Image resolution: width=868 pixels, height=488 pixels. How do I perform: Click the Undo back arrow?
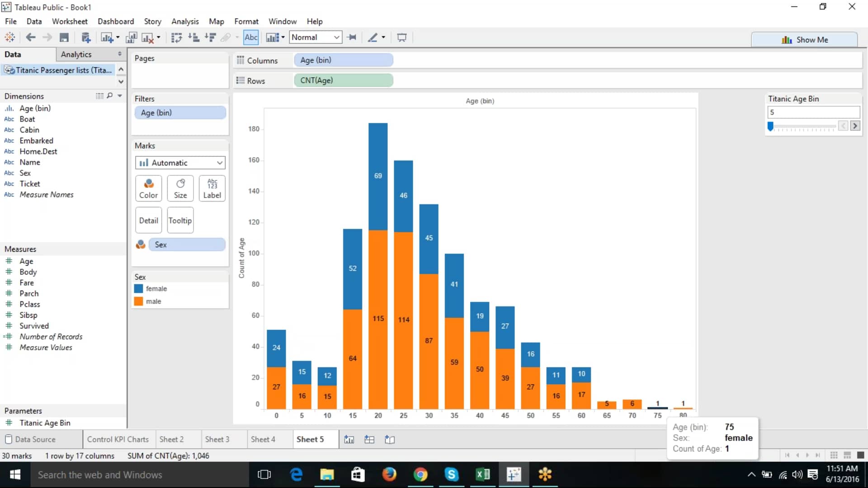point(30,38)
